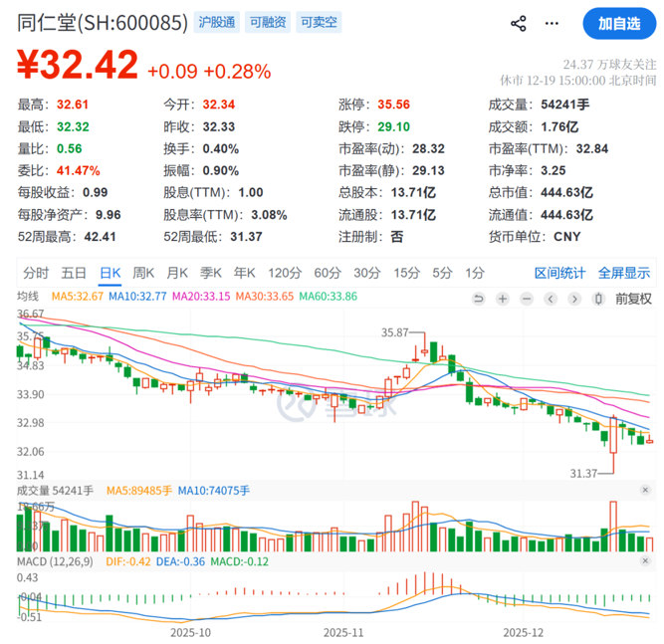
Task: Click the candlestick style icon
Action: point(597,298)
